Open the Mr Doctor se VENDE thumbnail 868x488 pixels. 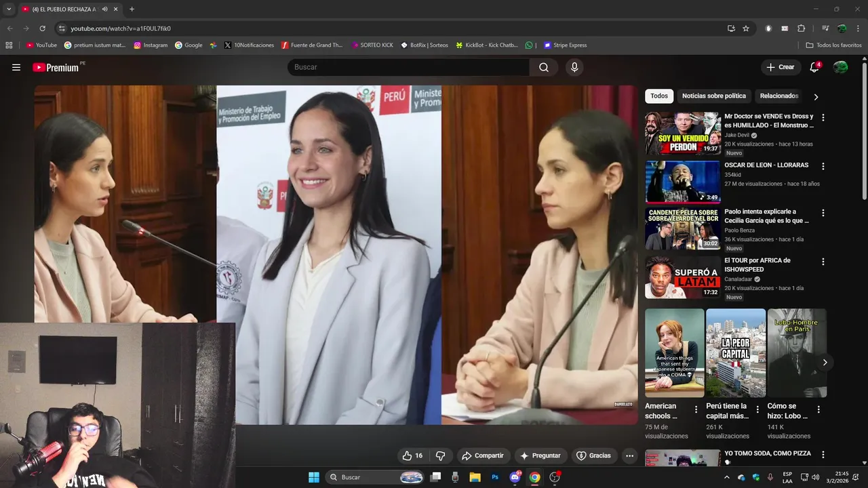click(683, 134)
